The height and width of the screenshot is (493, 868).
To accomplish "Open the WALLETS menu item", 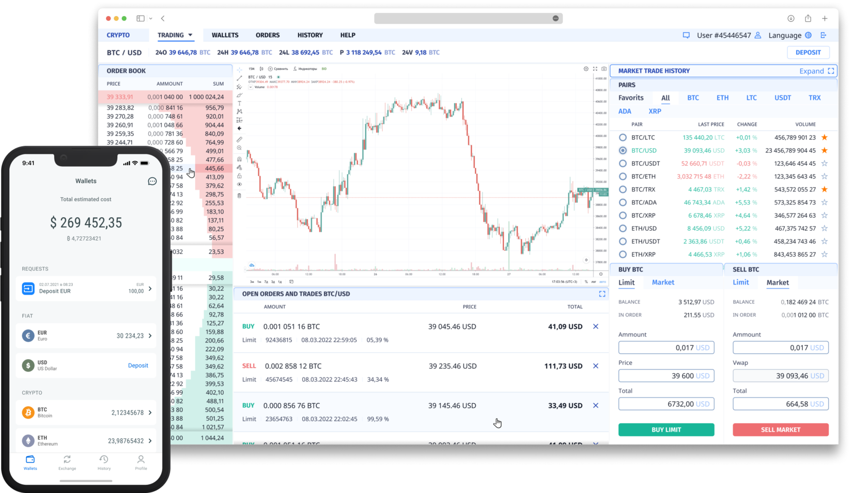I will tap(225, 35).
